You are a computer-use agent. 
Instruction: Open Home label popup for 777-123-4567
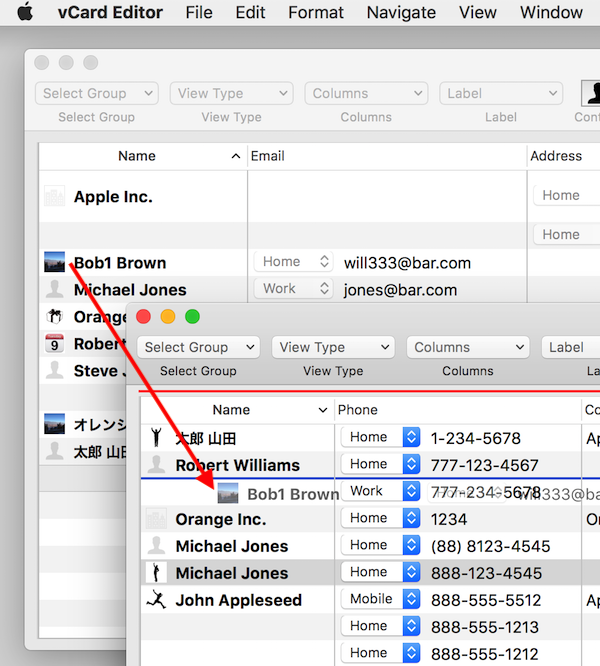(381, 464)
